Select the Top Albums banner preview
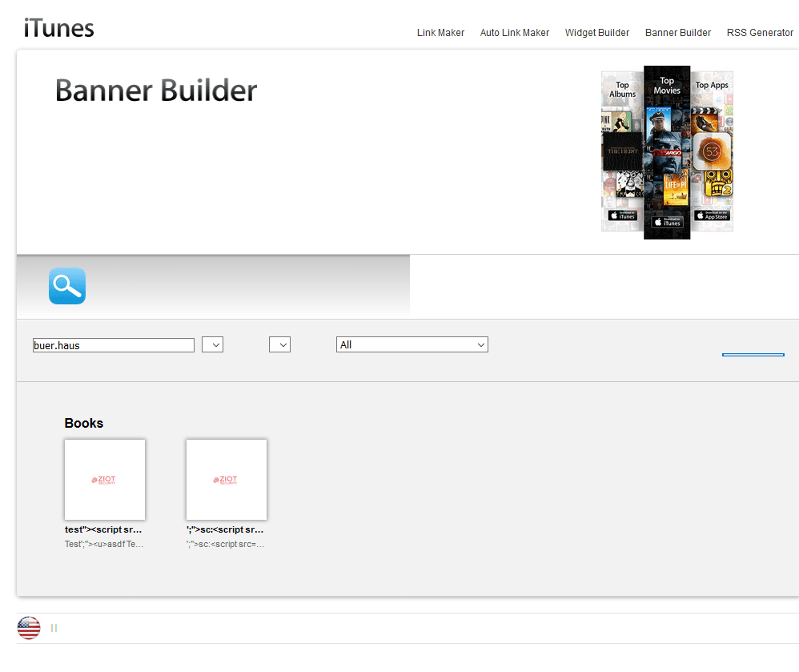 (622, 151)
